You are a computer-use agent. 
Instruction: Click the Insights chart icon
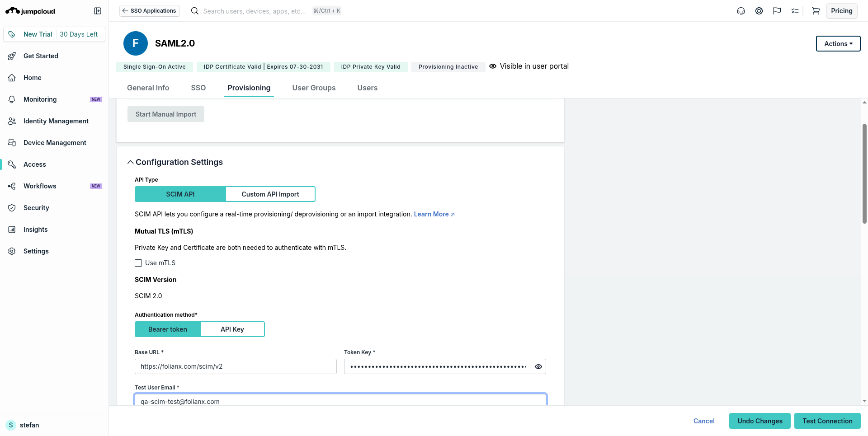(x=12, y=230)
